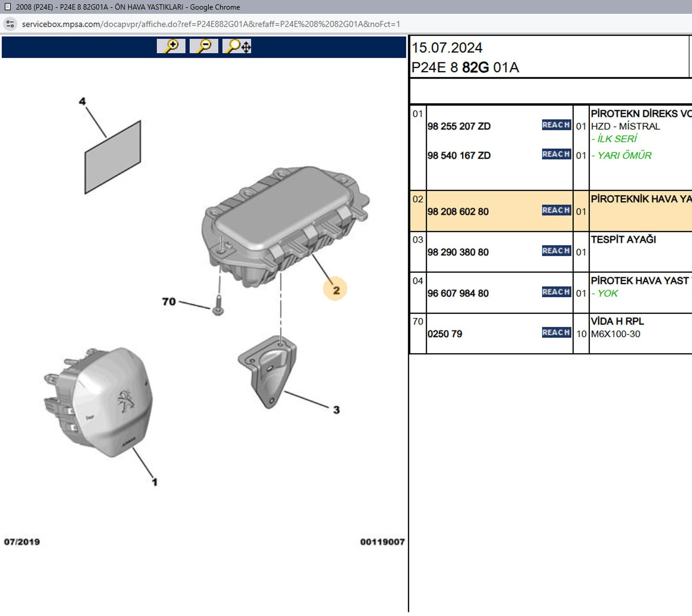Select highlighted callout 2 in the diagram
The image size is (692, 616).
coord(336,290)
